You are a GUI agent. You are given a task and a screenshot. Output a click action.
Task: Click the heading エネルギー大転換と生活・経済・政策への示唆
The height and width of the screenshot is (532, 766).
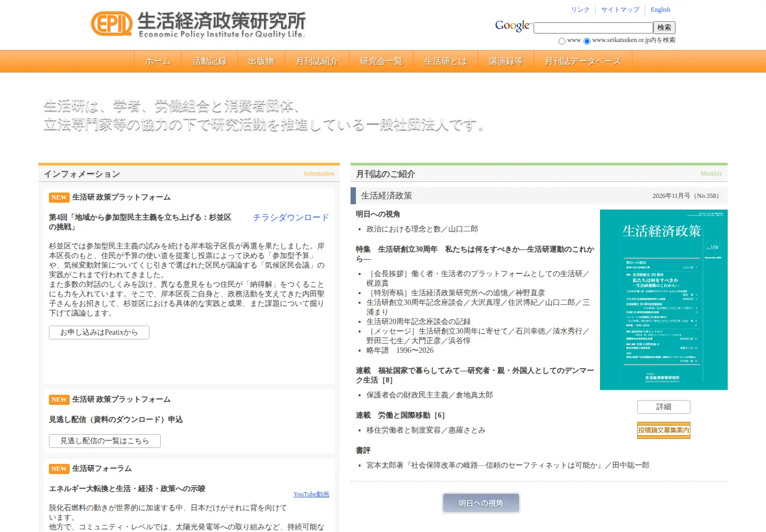click(127, 489)
